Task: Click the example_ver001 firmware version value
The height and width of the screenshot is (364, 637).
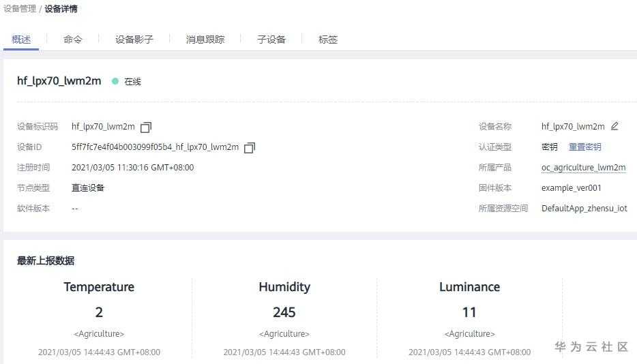Action: coord(572,188)
